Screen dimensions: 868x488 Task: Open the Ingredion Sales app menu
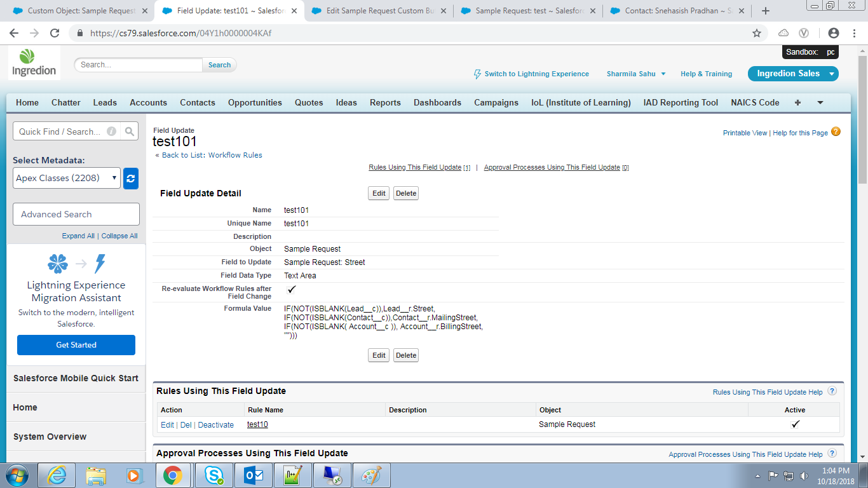793,74
